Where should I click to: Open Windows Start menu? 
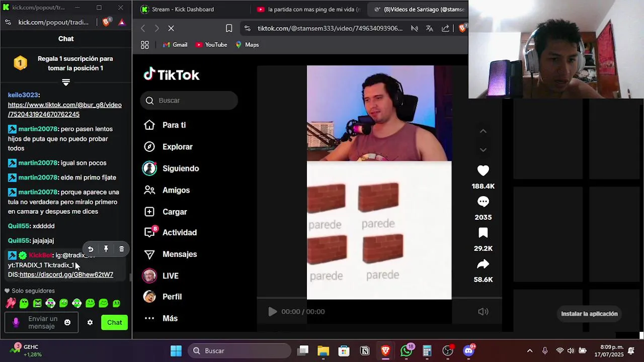point(176,351)
